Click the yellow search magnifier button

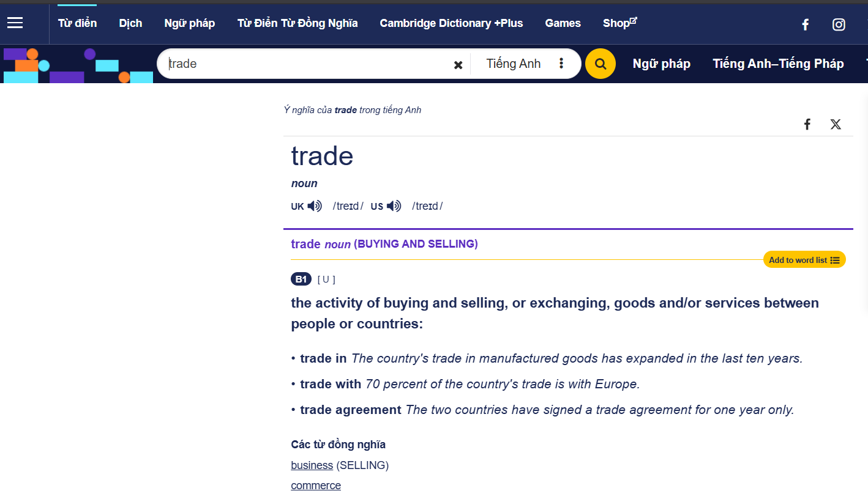[600, 64]
